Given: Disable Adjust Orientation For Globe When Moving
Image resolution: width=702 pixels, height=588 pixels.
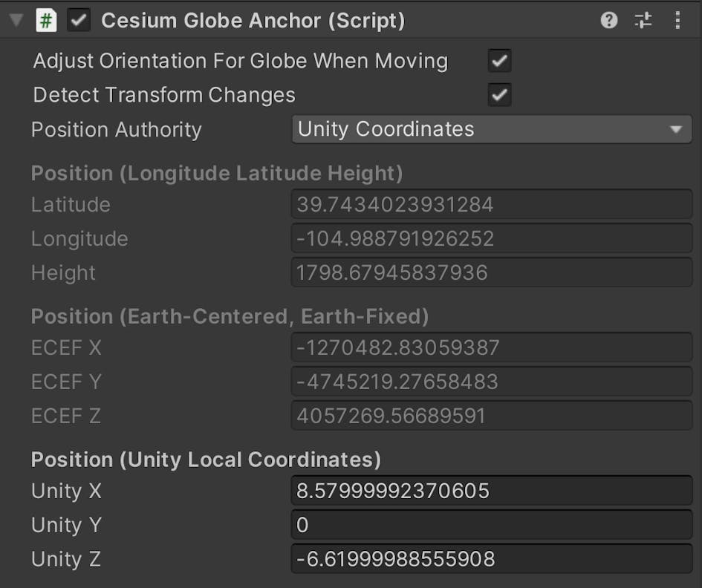Looking at the screenshot, I should click(x=498, y=61).
